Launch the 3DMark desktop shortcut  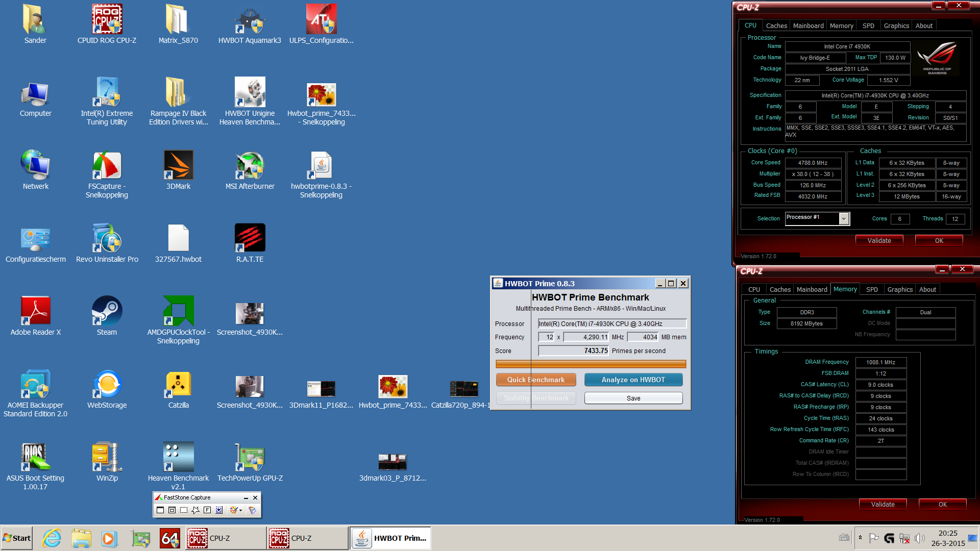[178, 170]
